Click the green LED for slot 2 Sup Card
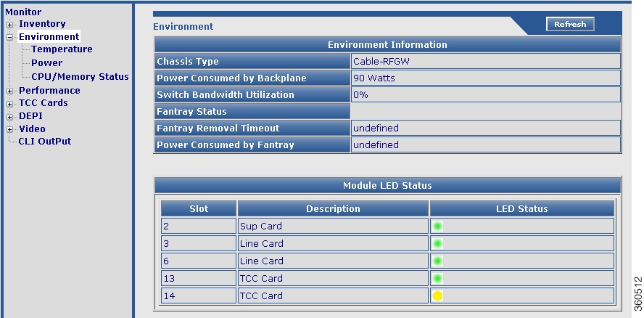The width and height of the screenshot is (644, 318). pyautogui.click(x=438, y=226)
